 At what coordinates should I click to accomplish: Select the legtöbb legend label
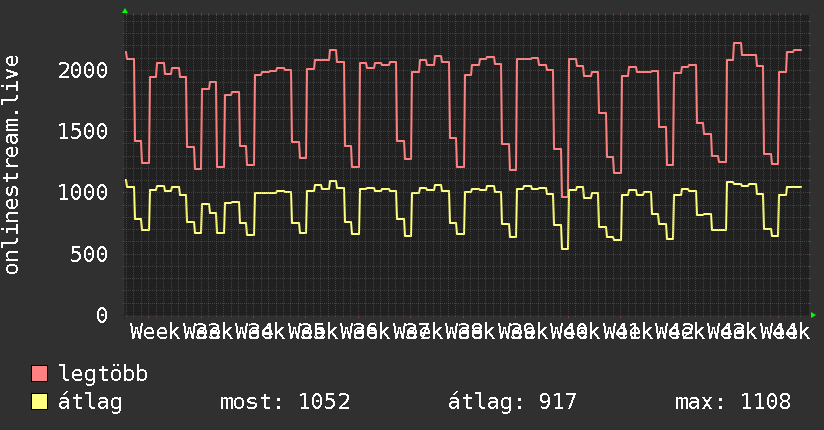pyautogui.click(x=103, y=374)
